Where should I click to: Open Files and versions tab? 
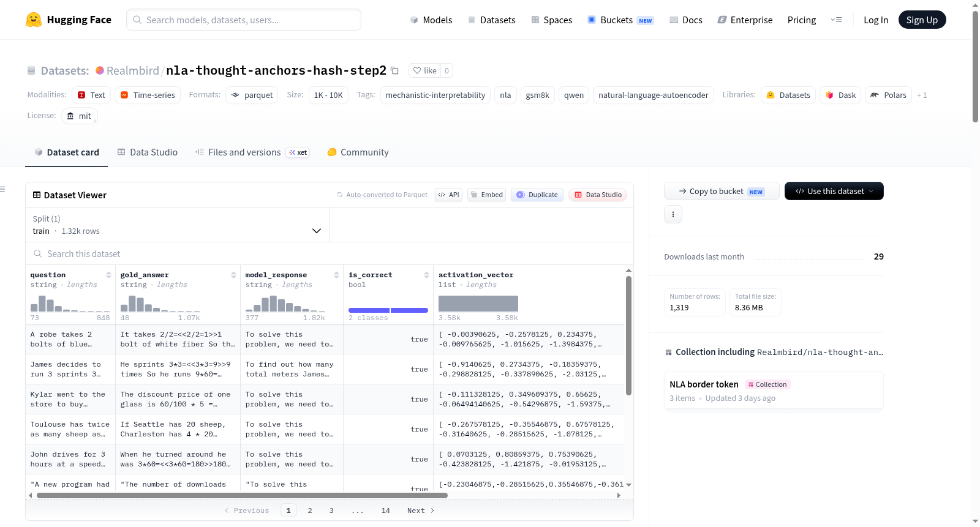[252, 152]
